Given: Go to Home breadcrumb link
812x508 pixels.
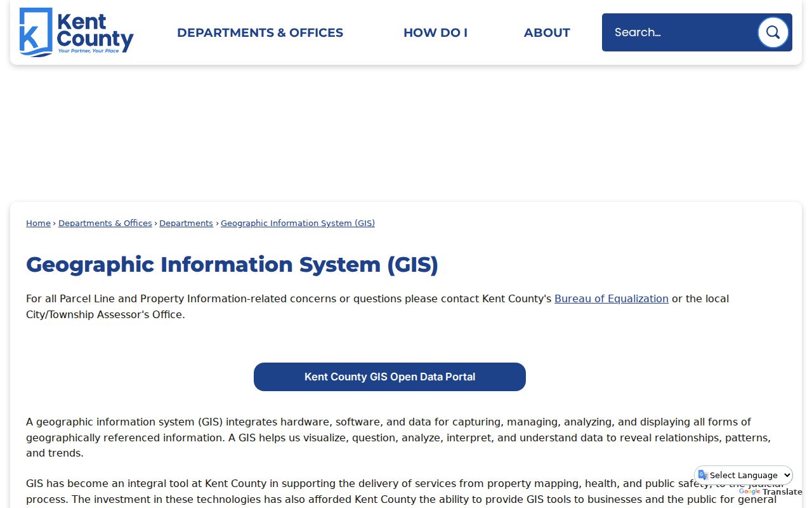Looking at the screenshot, I should 38,224.
